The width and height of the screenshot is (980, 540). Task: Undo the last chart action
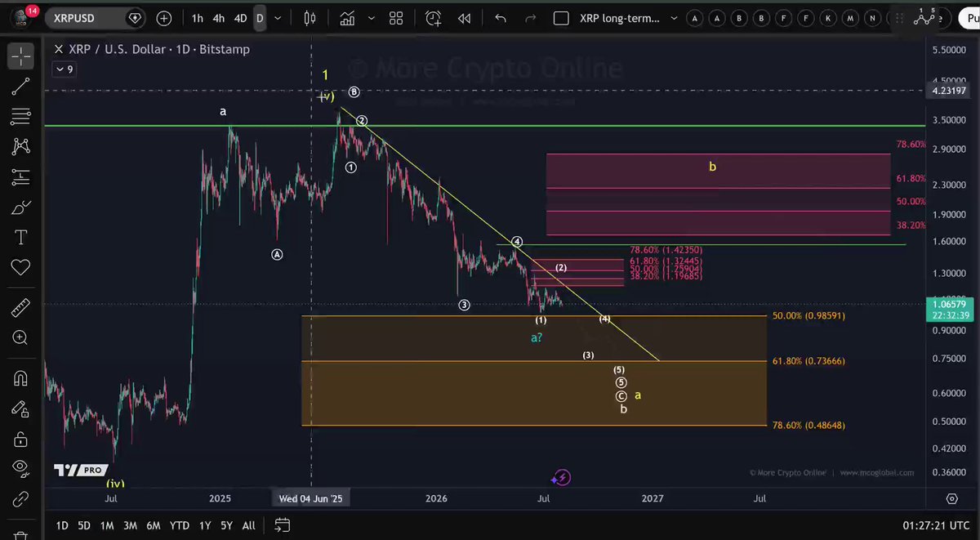pyautogui.click(x=501, y=18)
